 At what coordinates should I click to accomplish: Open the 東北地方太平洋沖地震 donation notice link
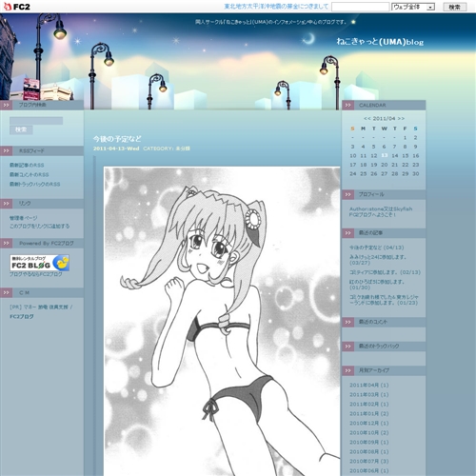coord(276,7)
